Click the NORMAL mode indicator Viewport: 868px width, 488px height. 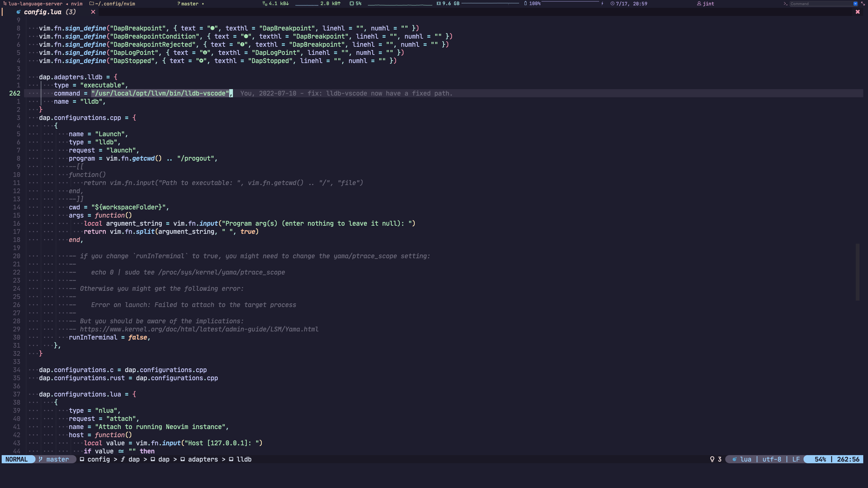coord(17,459)
